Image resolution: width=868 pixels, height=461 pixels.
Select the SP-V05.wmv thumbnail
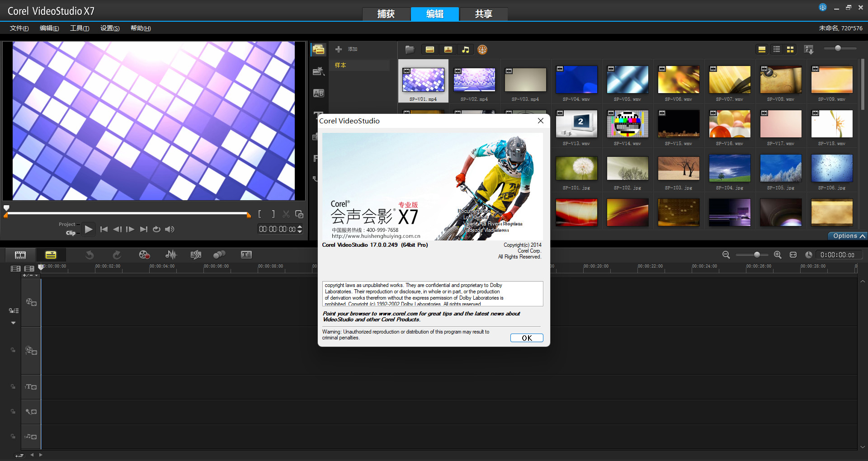point(627,80)
